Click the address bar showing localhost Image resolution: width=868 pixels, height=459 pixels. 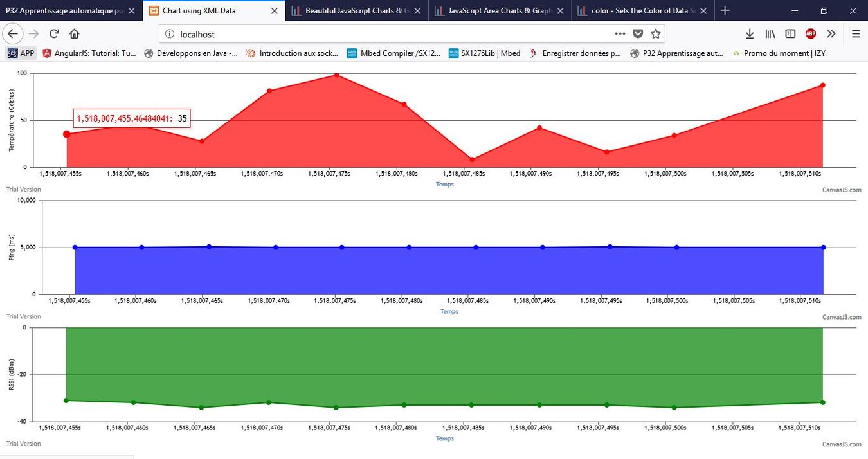click(386, 34)
